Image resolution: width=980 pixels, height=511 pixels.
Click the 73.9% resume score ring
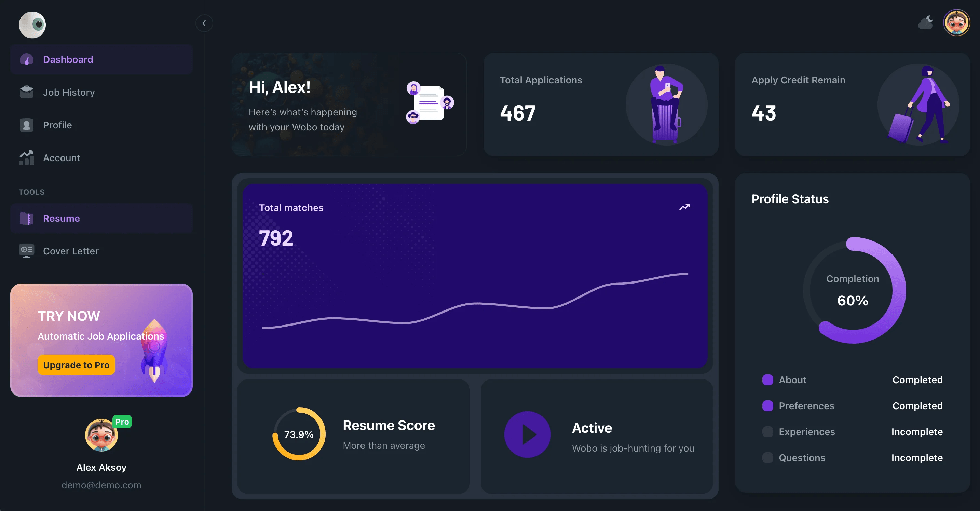(299, 434)
